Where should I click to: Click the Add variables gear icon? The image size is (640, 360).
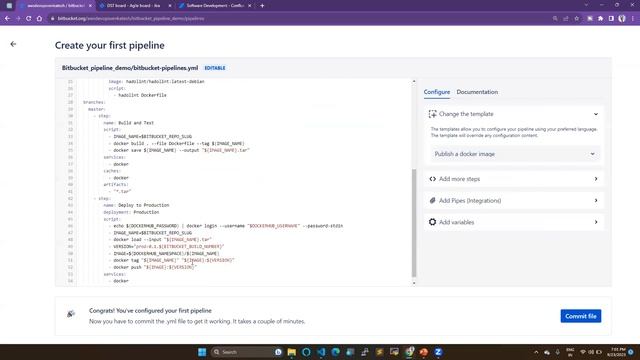pyautogui.click(x=432, y=222)
